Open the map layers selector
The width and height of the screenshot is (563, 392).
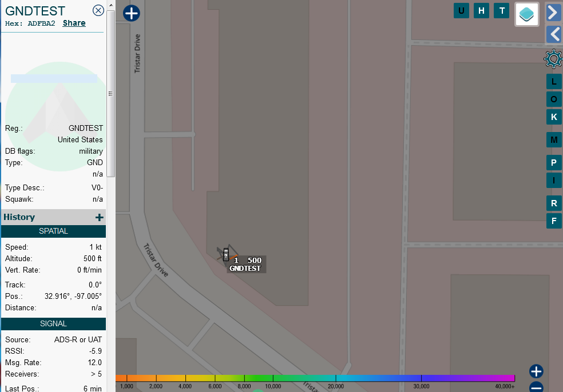[x=527, y=14]
